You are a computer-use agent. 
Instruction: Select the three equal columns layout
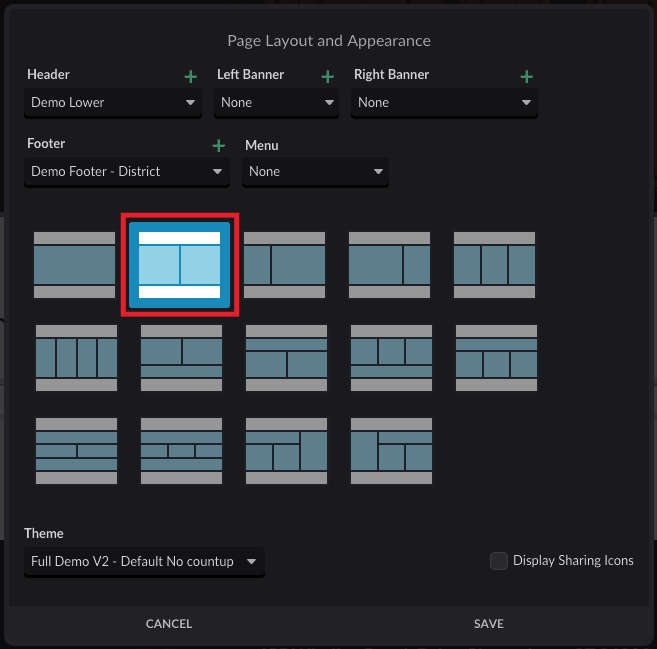pyautogui.click(x=494, y=265)
